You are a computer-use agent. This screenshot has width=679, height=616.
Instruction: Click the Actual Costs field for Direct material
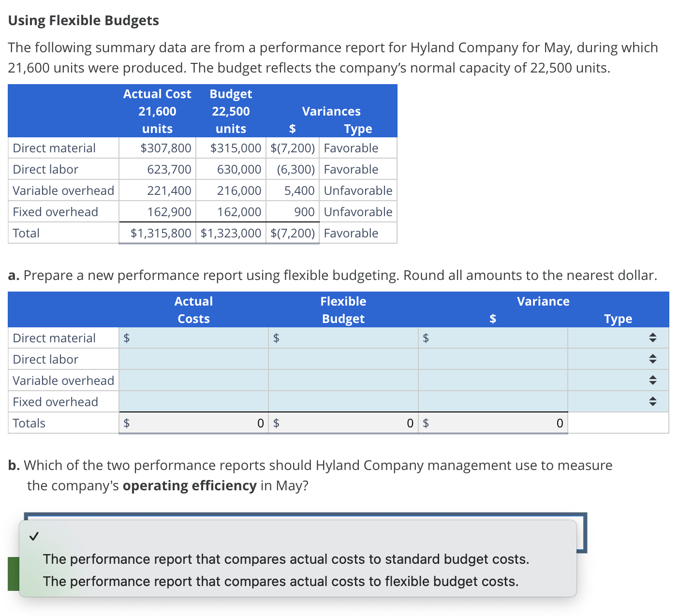[x=193, y=337]
